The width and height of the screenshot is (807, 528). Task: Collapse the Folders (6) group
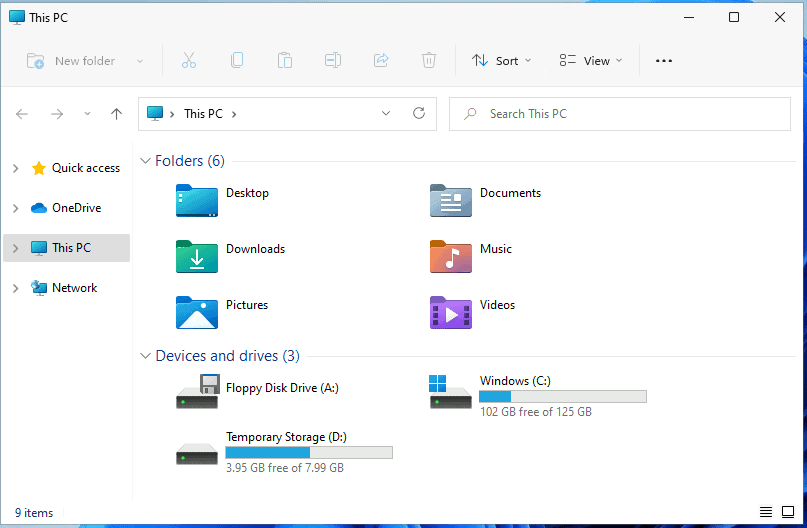click(146, 161)
